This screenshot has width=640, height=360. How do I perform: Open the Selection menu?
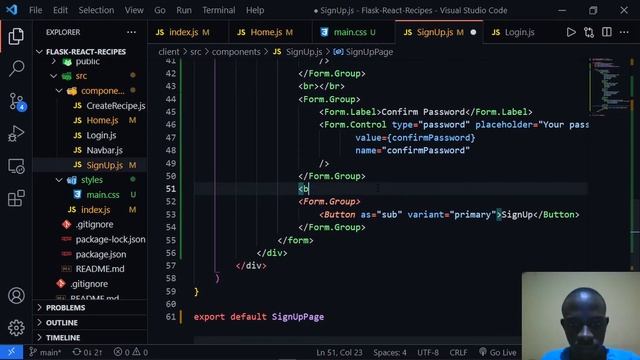pos(96,10)
